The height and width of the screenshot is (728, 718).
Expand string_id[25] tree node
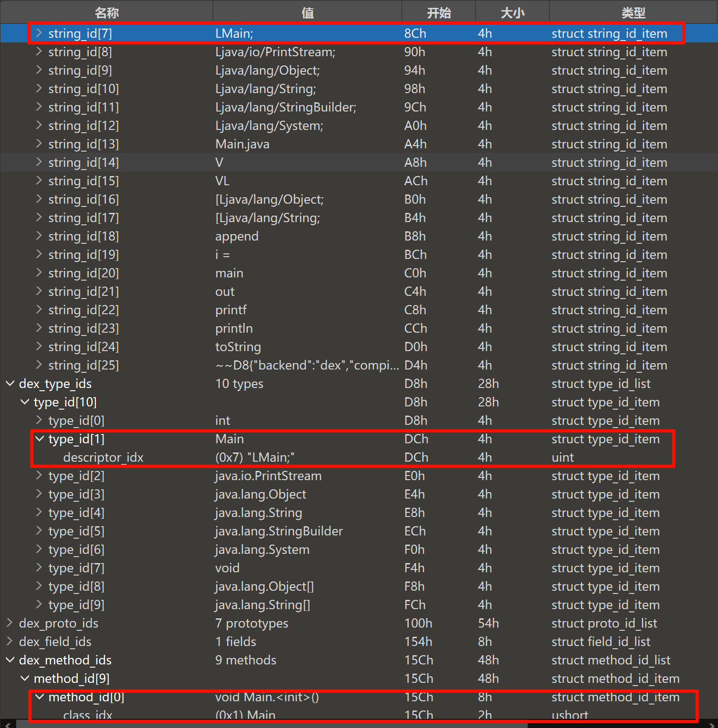[x=39, y=365]
